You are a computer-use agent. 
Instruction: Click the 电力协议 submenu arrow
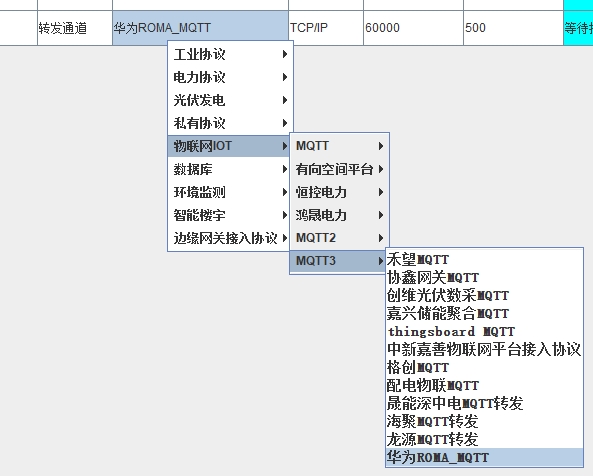[x=285, y=78]
